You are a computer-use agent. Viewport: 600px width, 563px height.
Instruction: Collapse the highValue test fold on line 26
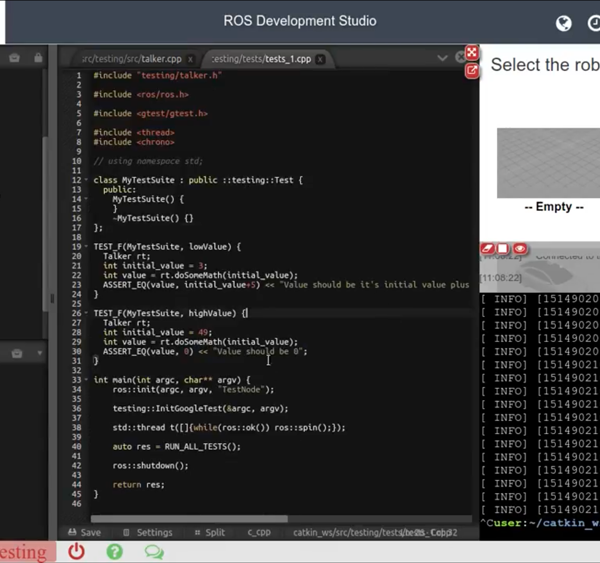point(86,313)
